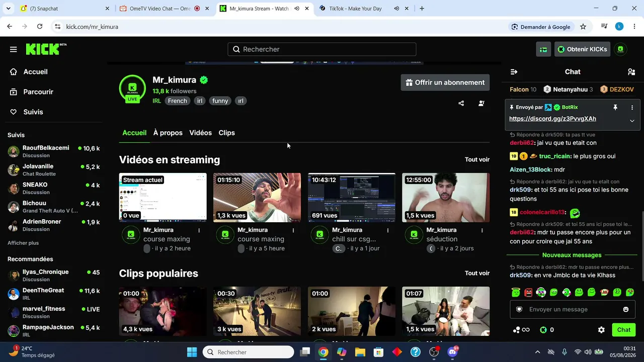The height and width of the screenshot is (362, 644).
Task: Open the Discord invite link
Action: pyautogui.click(x=552, y=119)
